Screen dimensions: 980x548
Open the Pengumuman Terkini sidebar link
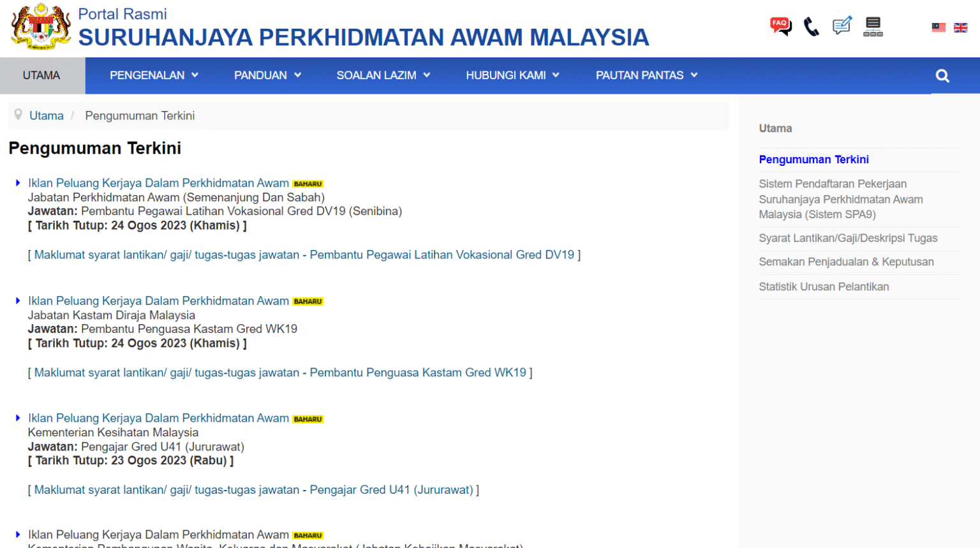(x=813, y=159)
